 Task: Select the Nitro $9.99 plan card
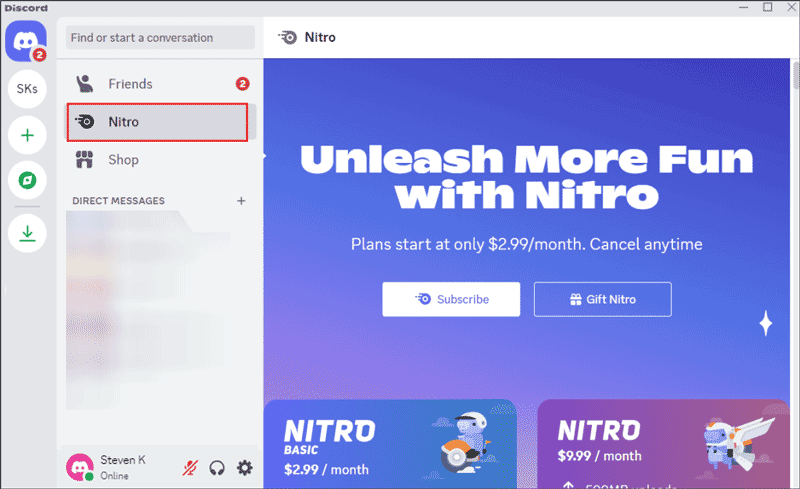663,444
